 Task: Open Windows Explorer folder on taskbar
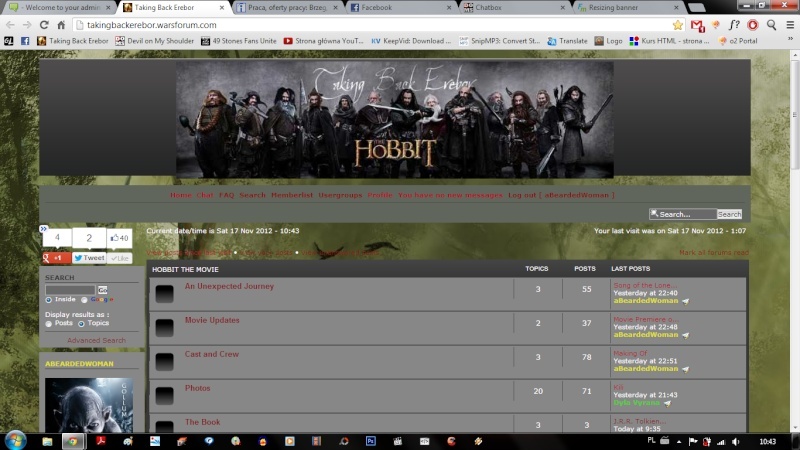[x=47, y=441]
